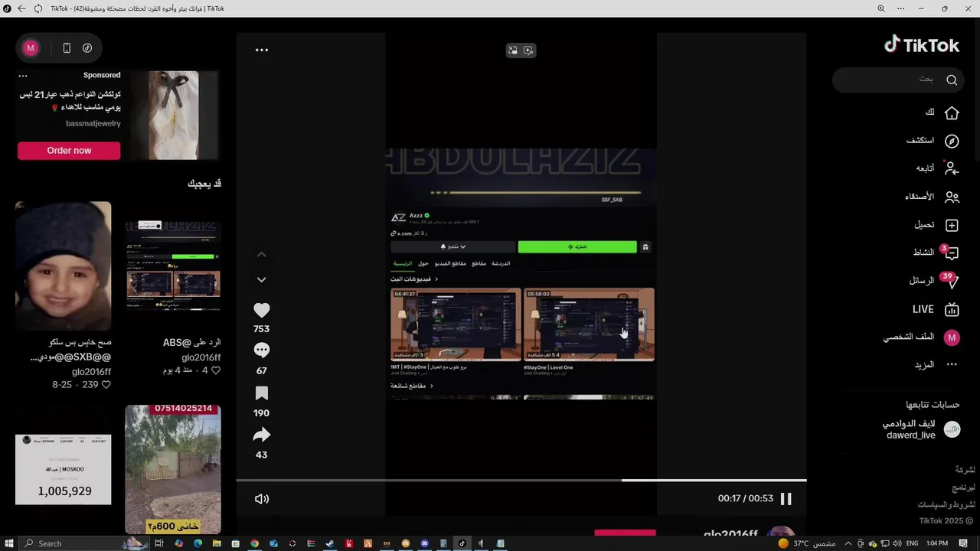Click glo2016ff under the child video

point(91,371)
